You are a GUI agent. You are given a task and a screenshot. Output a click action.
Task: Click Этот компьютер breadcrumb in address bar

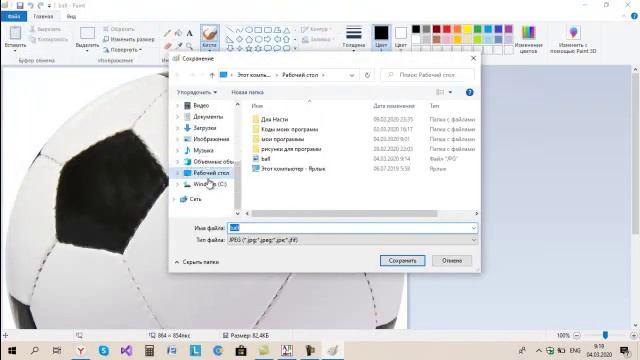click(x=254, y=75)
